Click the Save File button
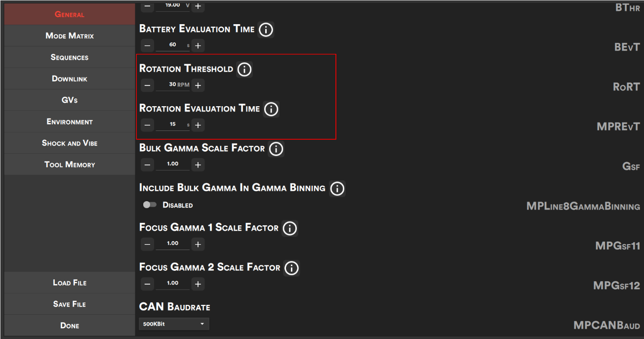Viewport: 644px width, 339px height. coord(70,304)
